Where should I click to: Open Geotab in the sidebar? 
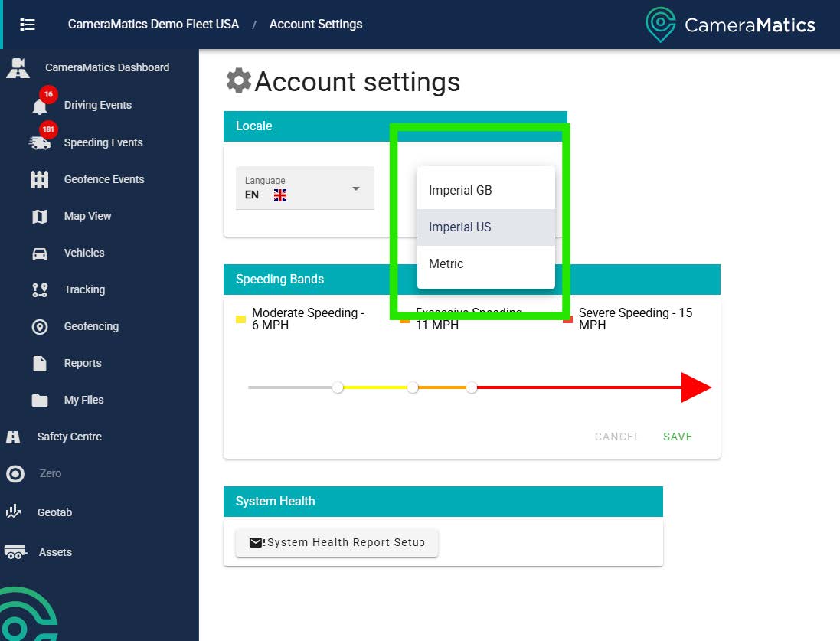pyautogui.click(x=54, y=512)
